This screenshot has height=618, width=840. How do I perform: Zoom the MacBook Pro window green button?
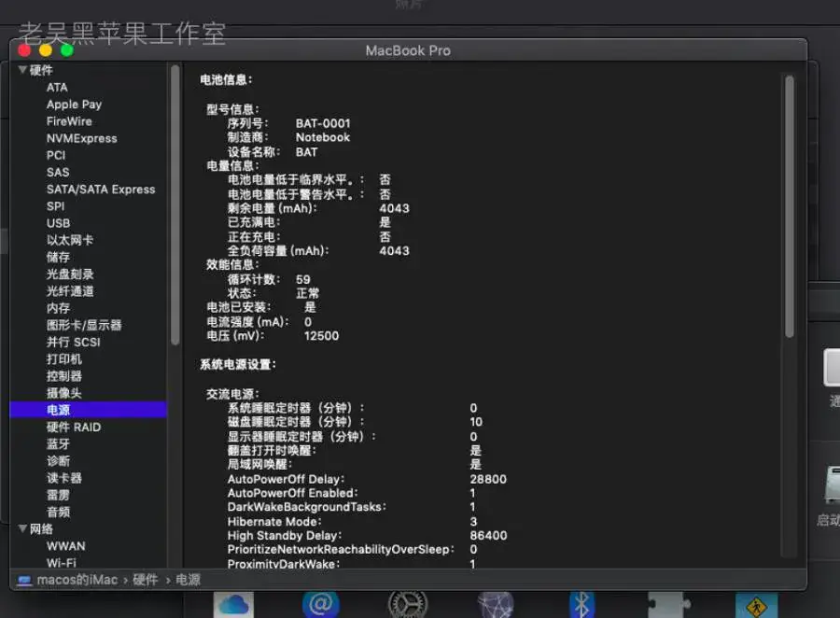point(67,50)
